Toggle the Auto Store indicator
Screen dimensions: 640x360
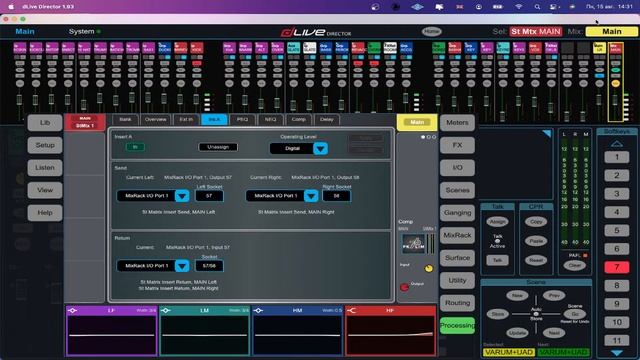coord(536,314)
